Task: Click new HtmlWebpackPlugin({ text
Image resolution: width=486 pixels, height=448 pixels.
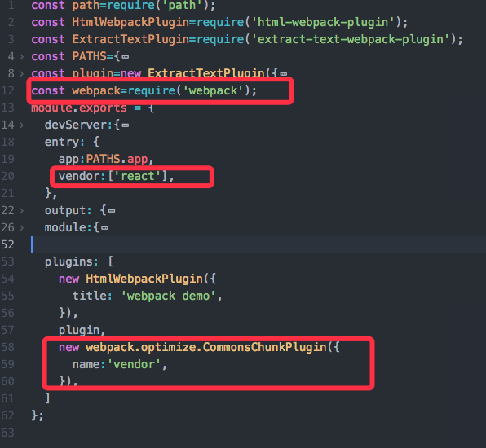Action: [137, 279]
